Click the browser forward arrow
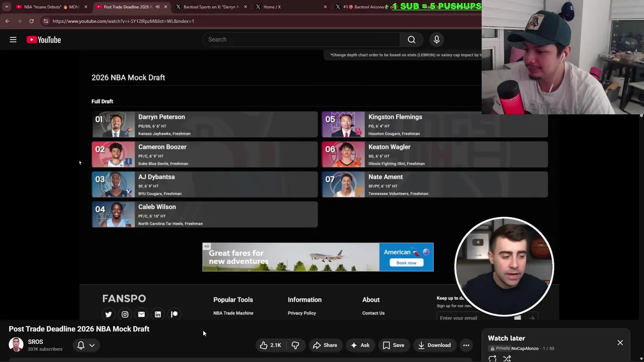The height and width of the screenshot is (362, 644). click(19, 21)
